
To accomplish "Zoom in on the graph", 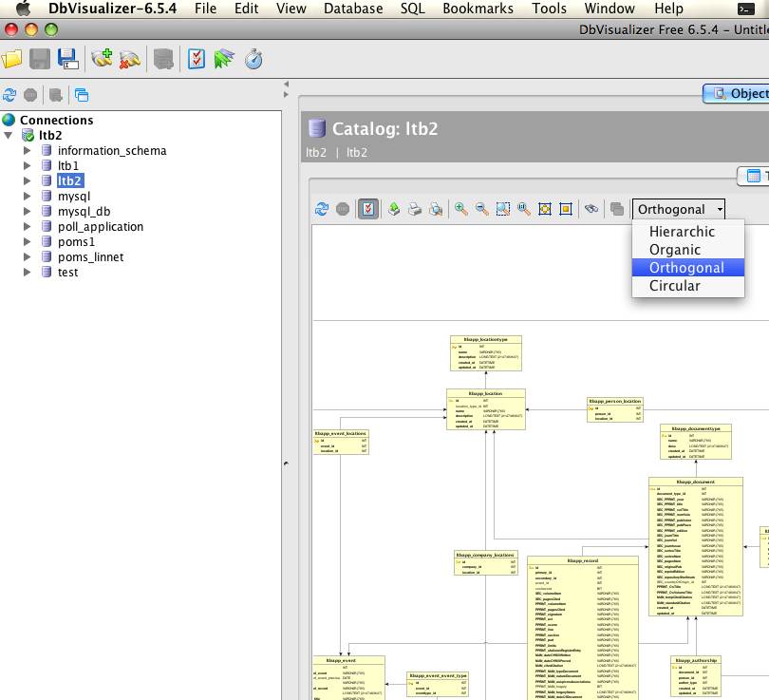I will point(461,209).
